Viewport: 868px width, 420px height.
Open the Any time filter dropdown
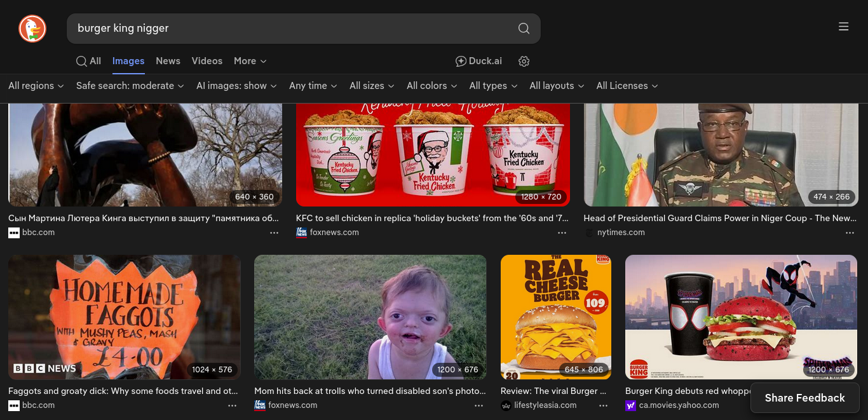(313, 86)
